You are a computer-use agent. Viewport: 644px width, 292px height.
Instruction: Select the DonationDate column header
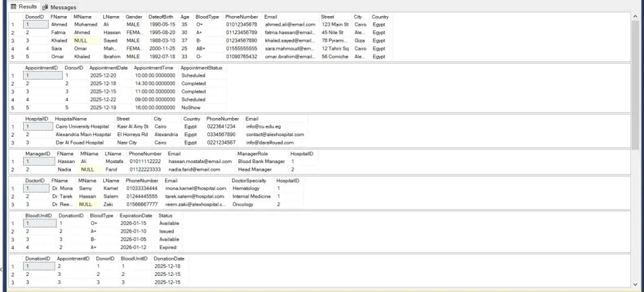click(170, 258)
